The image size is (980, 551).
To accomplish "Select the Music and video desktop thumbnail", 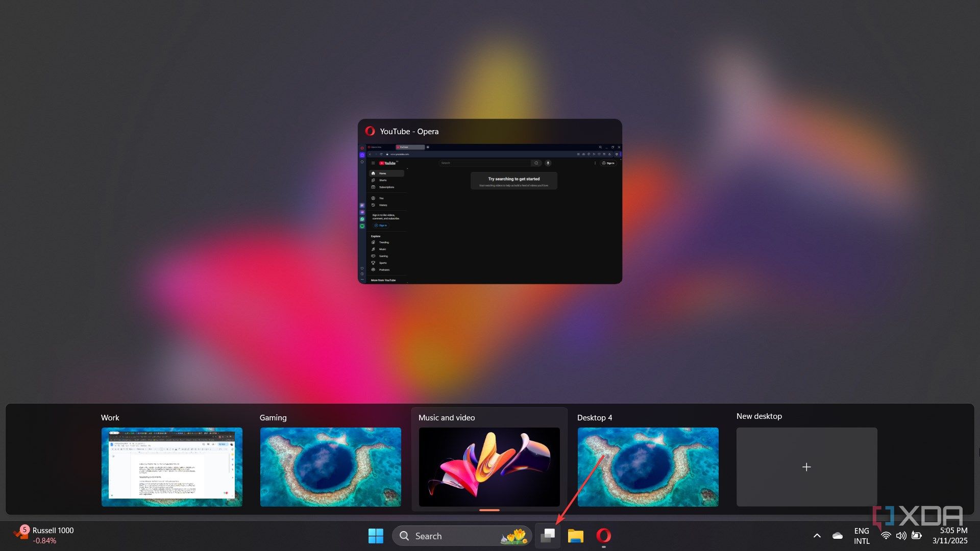I will [x=489, y=467].
